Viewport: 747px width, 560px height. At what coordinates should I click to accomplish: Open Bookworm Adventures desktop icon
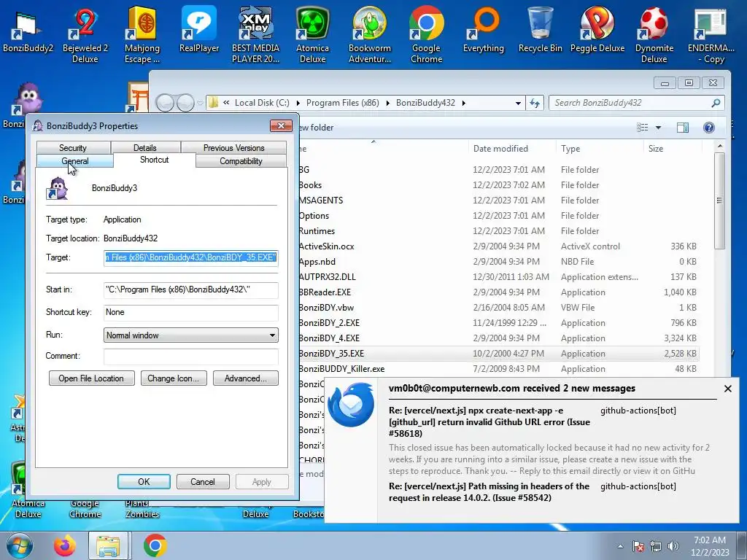370,36
